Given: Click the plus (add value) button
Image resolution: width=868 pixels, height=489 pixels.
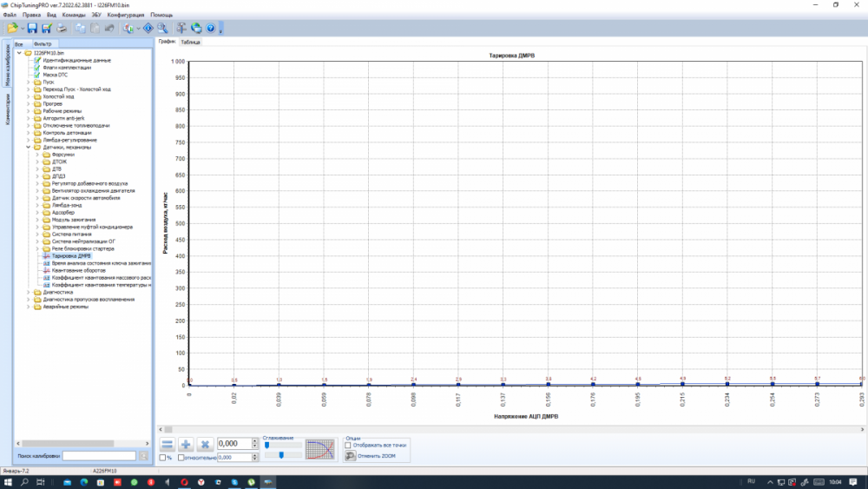Looking at the screenshot, I should coord(186,444).
